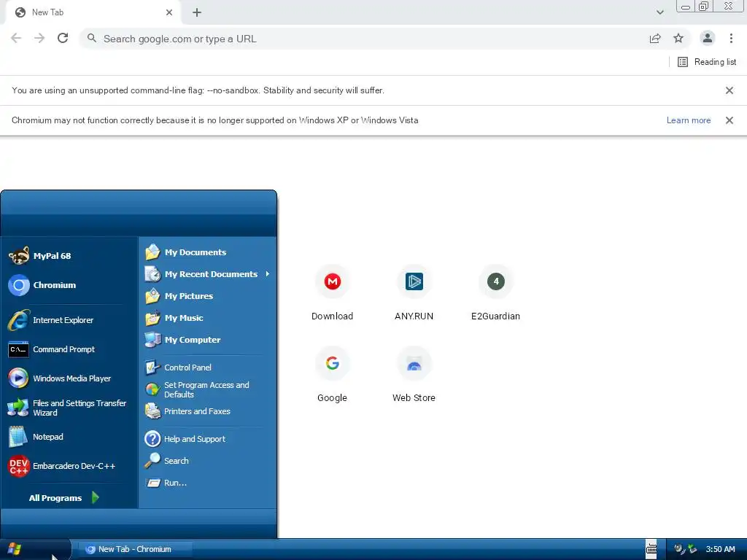This screenshot has width=747, height=560.
Task: Open Printers and Faxes
Action: pyautogui.click(x=208, y=411)
